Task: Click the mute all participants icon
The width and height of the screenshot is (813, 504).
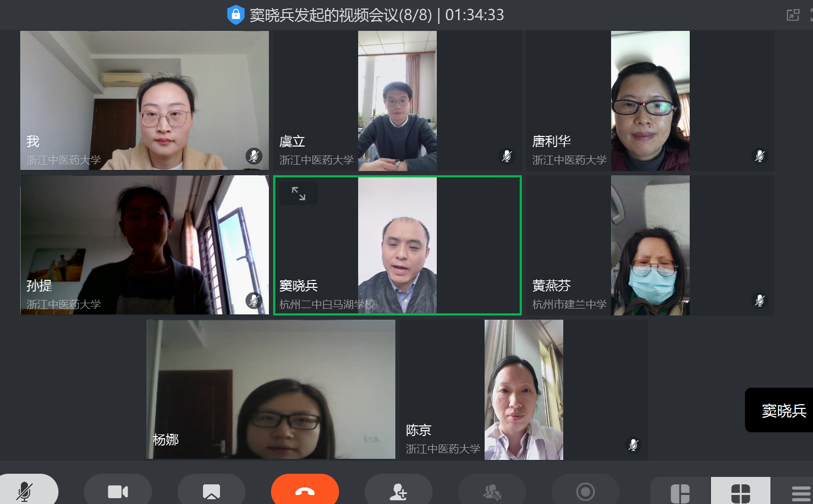Action: click(492, 491)
